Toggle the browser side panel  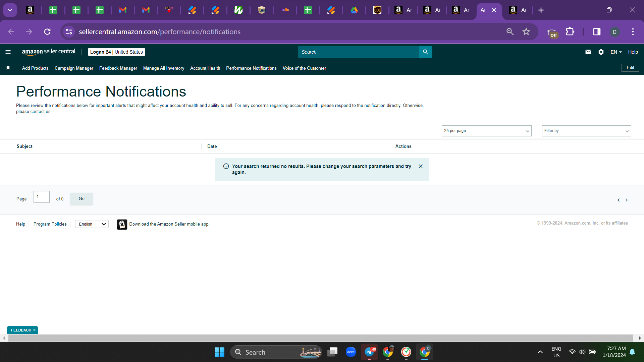click(596, 32)
